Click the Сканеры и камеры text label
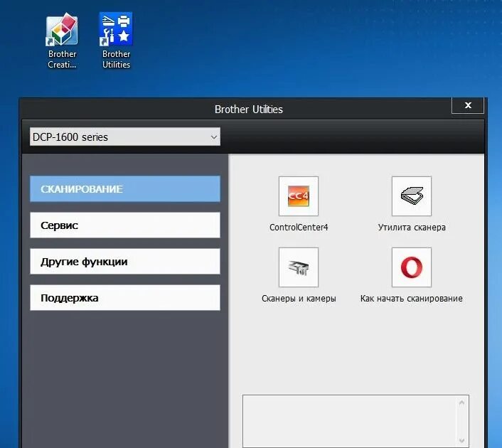Viewport: 502px width, 448px height. click(x=299, y=299)
